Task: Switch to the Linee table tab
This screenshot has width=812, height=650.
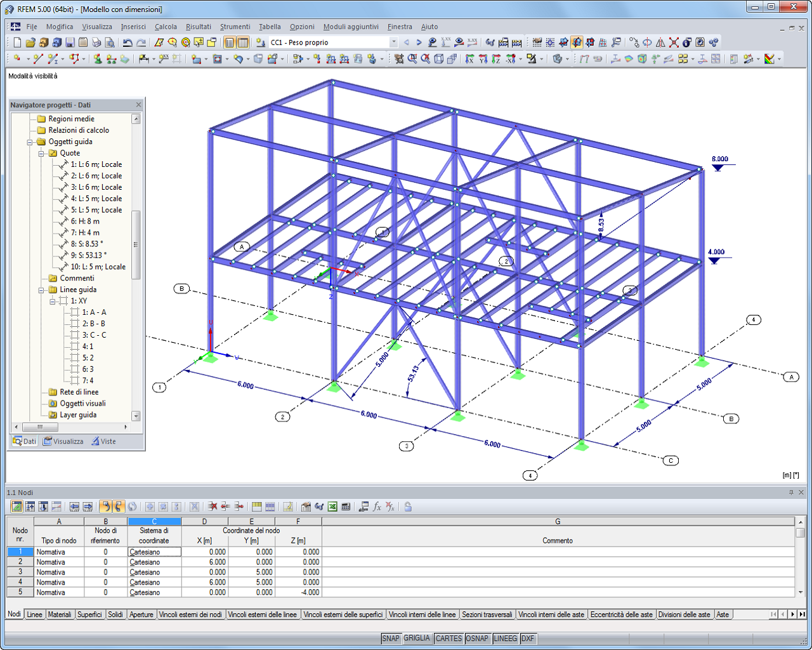Action: (34, 614)
